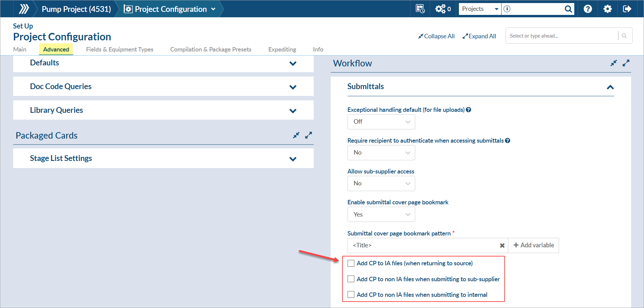Click the log out icon
Viewport: 644px width, 308px height.
coord(627,9)
